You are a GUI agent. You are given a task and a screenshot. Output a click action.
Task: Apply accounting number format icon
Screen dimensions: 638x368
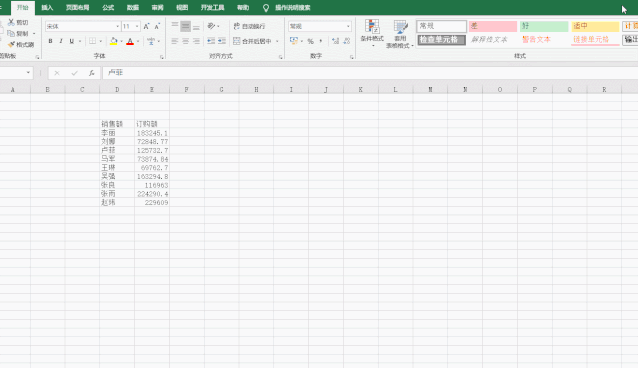[x=293, y=41]
